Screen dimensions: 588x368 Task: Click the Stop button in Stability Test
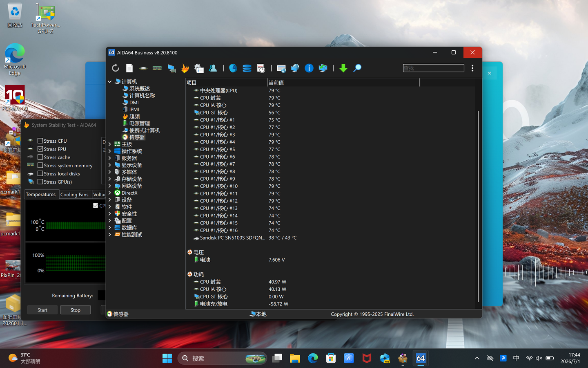76,310
